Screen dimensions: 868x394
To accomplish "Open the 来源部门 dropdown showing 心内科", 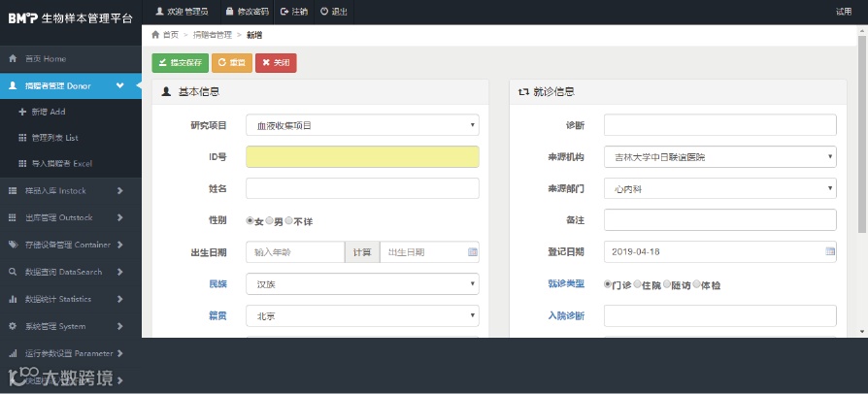I will (x=720, y=188).
